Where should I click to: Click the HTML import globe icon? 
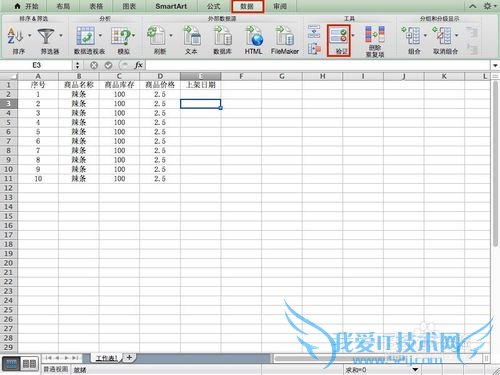click(254, 36)
